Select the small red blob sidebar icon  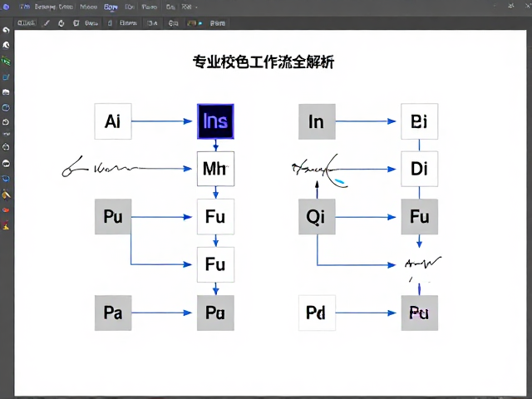click(6, 210)
